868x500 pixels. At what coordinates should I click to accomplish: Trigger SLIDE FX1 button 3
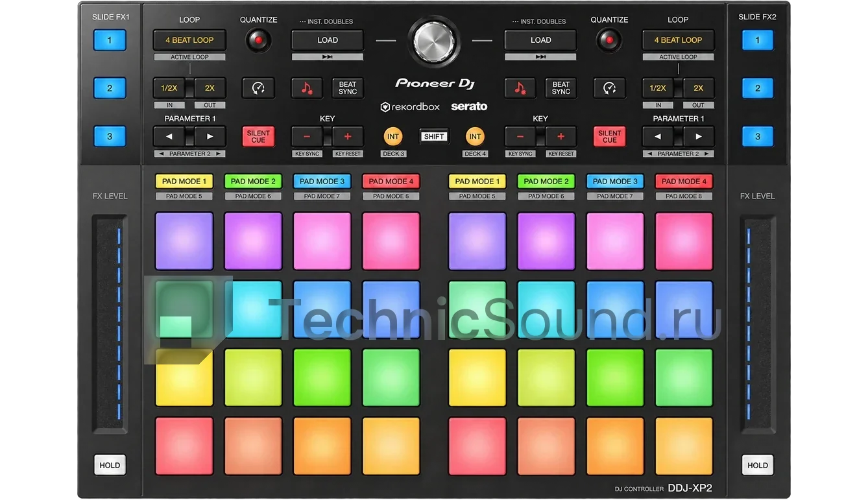[x=110, y=136]
